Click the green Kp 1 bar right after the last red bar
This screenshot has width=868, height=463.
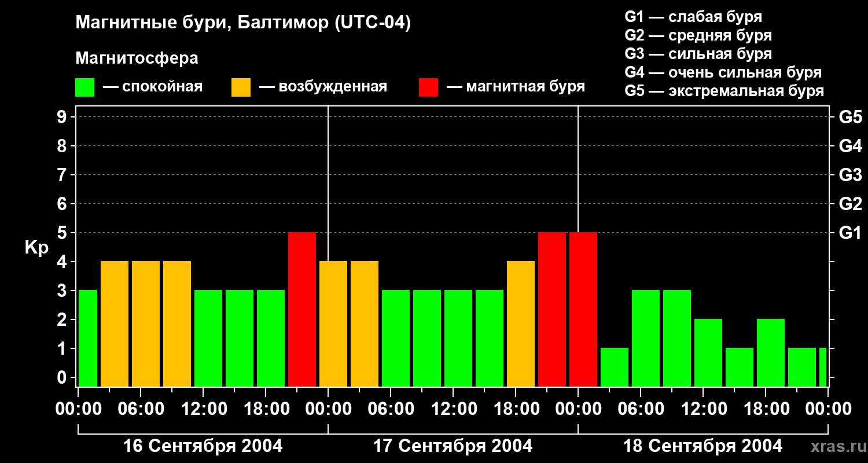click(615, 367)
